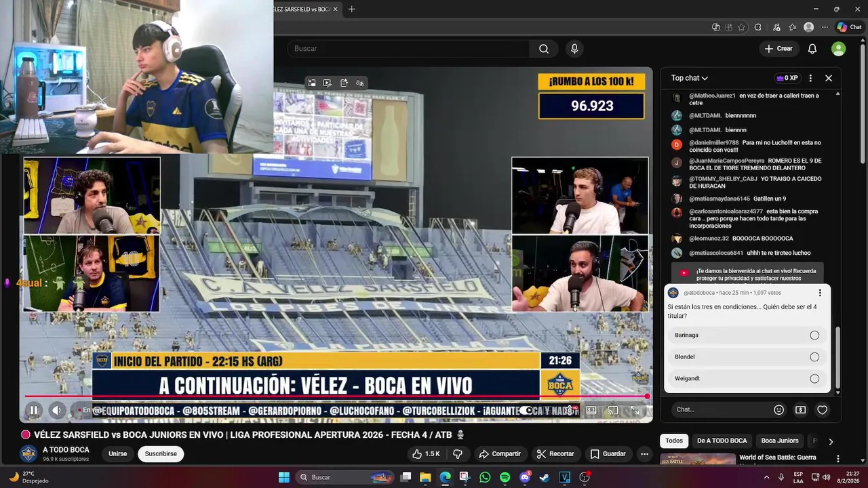
Task: Share the video via Compartir
Action: tap(499, 454)
